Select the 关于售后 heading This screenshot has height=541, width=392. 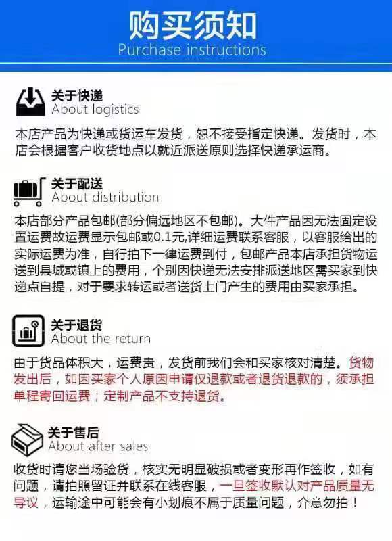(73, 432)
